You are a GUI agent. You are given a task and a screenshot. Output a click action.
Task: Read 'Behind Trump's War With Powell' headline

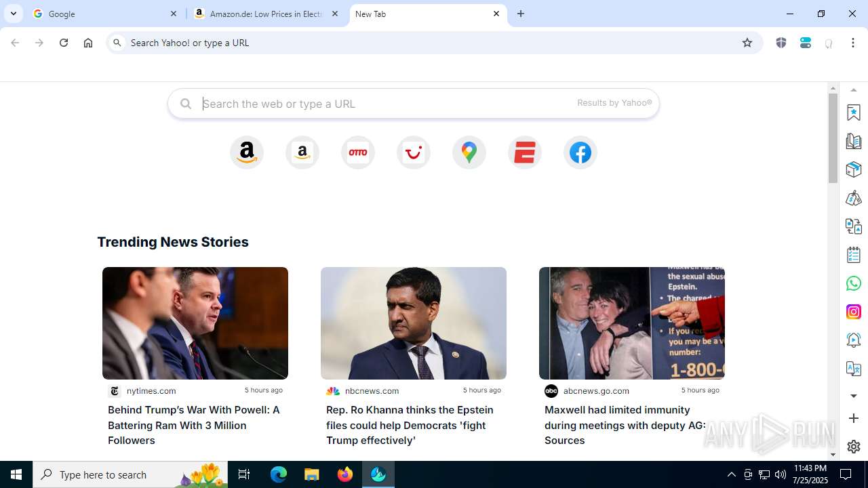pyautogui.click(x=195, y=425)
